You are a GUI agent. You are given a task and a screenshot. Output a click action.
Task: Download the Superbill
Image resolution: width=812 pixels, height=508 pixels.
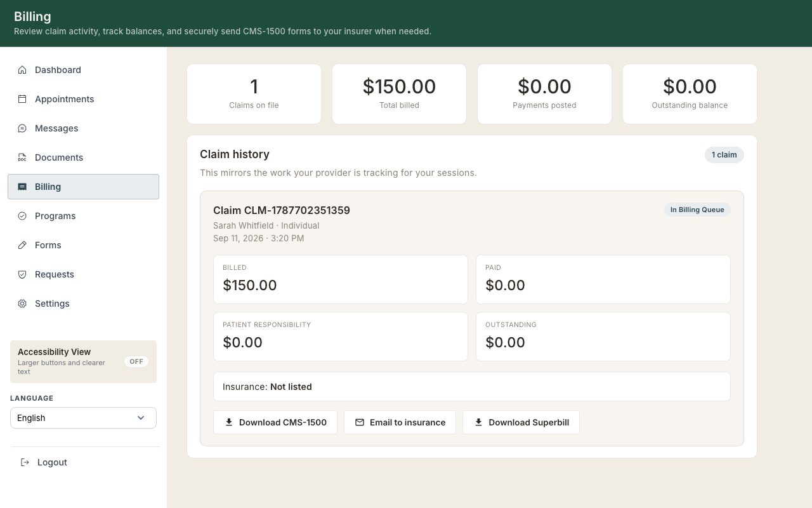pos(521,422)
